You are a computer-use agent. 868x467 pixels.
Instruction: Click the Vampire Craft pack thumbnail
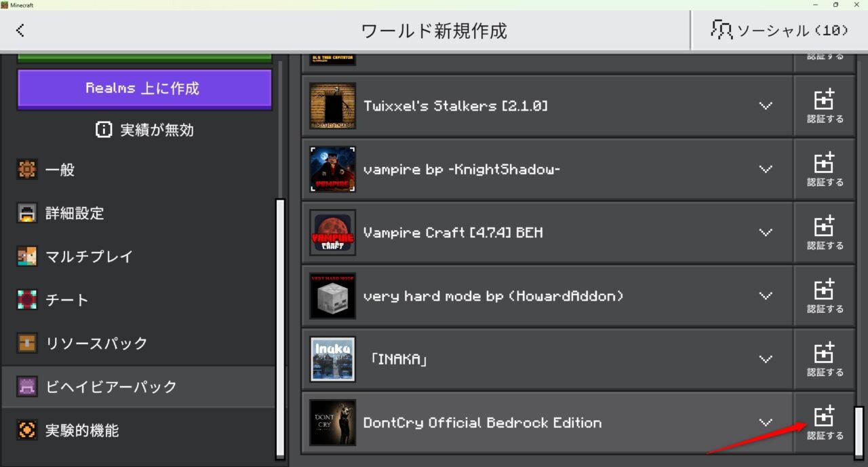(x=332, y=232)
